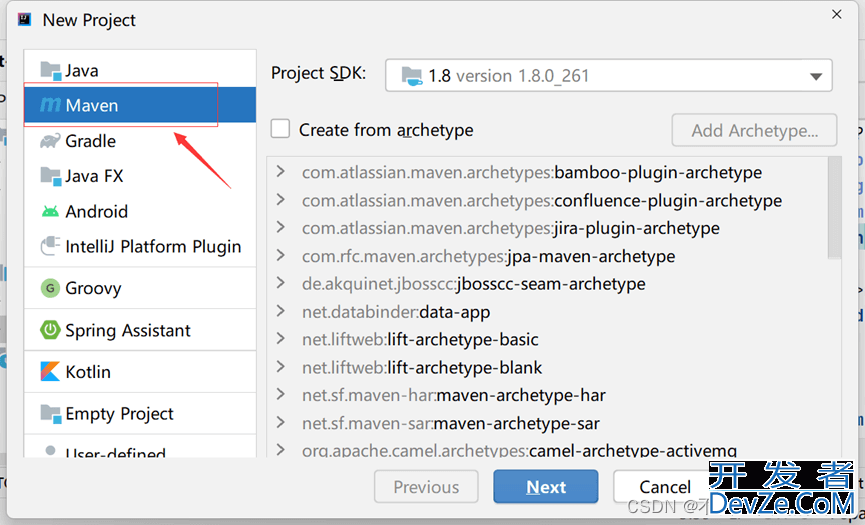Select com.rfc jpa-maven-archetype row
The height and width of the screenshot is (525, 865).
point(488,256)
